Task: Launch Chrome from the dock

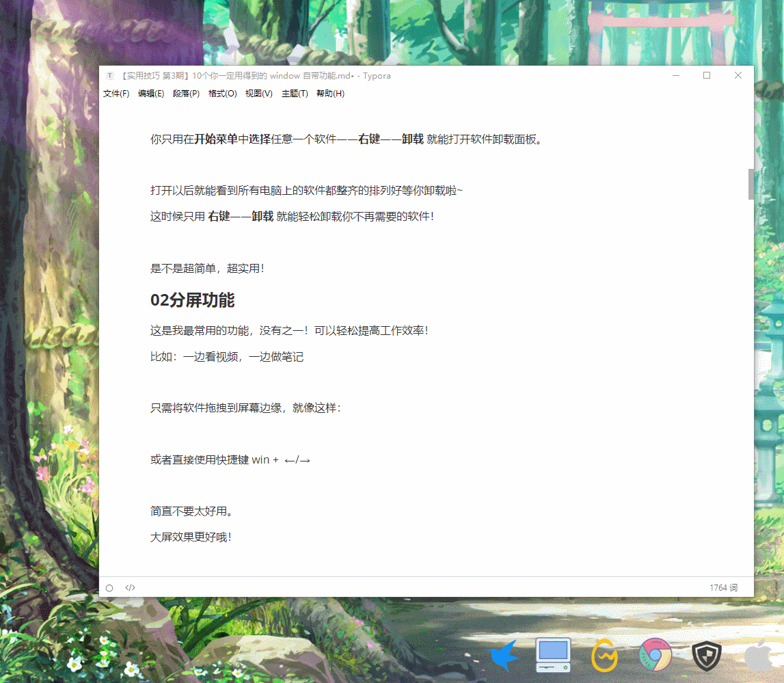Action: click(655, 655)
